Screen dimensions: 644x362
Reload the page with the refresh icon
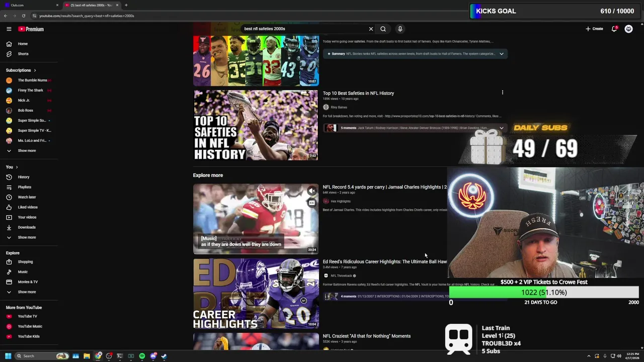(23, 16)
